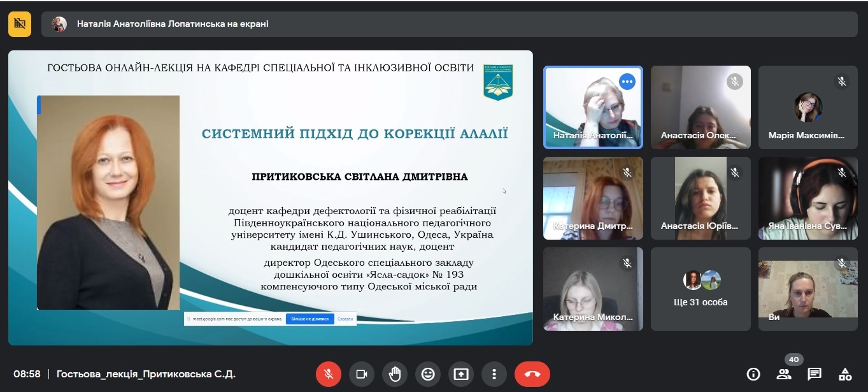868x392 pixels.
Task: Unmute the microphone in the call controls
Action: (x=329, y=374)
